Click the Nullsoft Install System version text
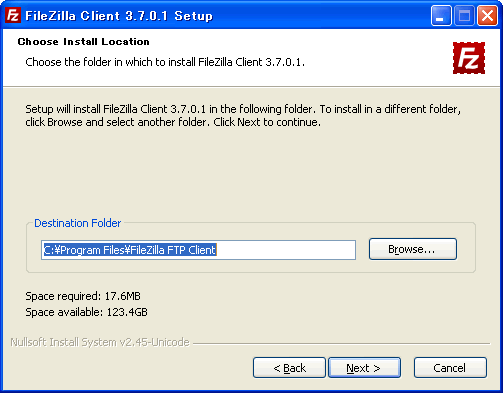Screen dimensions: 503x393 pos(100,342)
